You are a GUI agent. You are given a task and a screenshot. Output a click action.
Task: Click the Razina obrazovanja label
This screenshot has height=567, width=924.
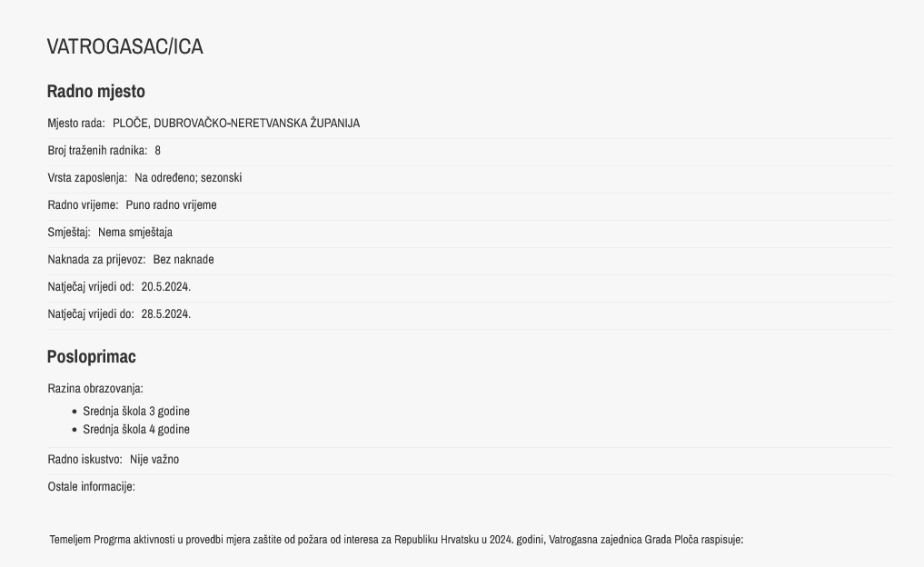point(95,388)
